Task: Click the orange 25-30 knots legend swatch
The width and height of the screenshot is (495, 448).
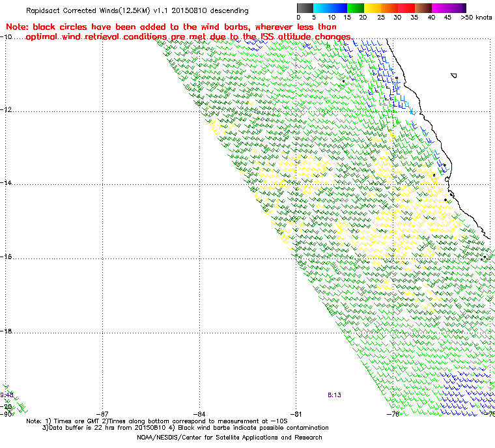Action: pos(389,8)
